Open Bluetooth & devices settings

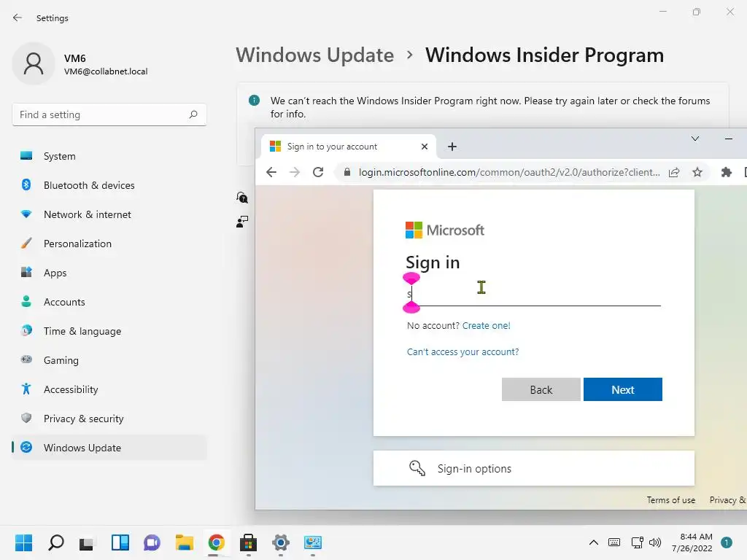(x=109, y=185)
